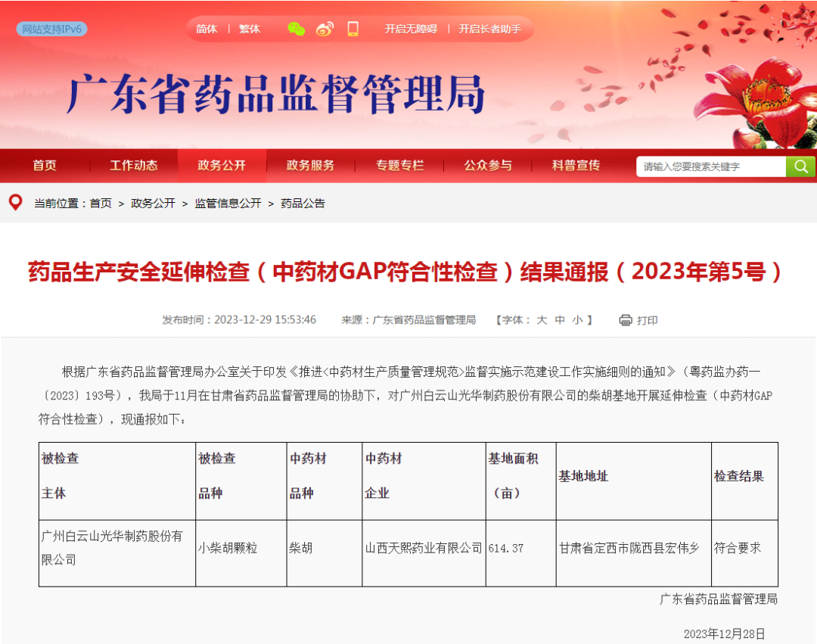The height and width of the screenshot is (644, 817).
Task: Open the 首页 navigation tab
Action: [x=45, y=166]
